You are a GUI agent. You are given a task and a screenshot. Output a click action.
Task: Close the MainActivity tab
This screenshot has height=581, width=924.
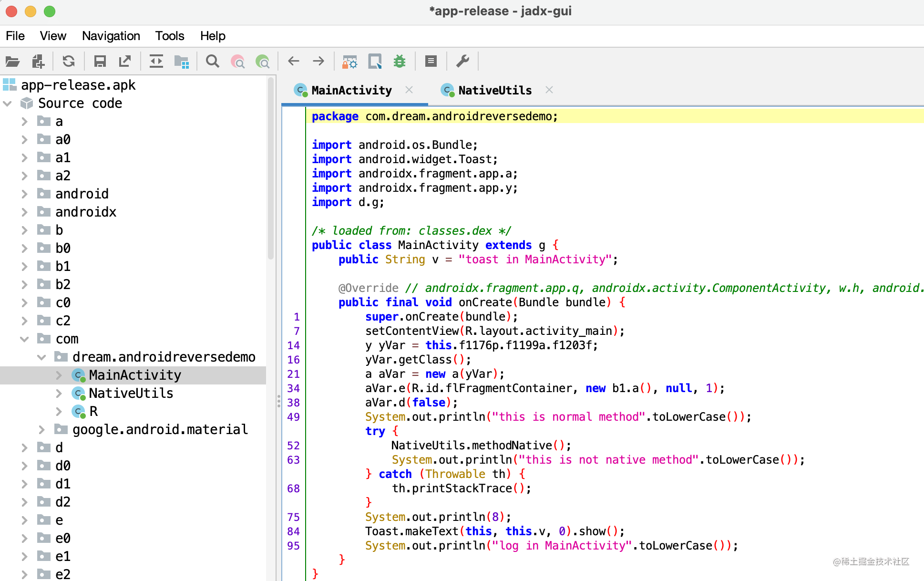[409, 90]
